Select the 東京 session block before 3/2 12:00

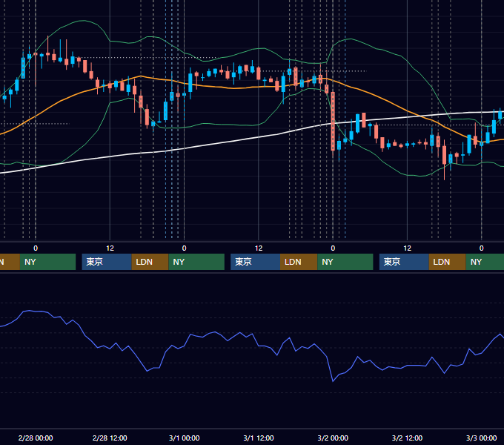tap(404, 262)
